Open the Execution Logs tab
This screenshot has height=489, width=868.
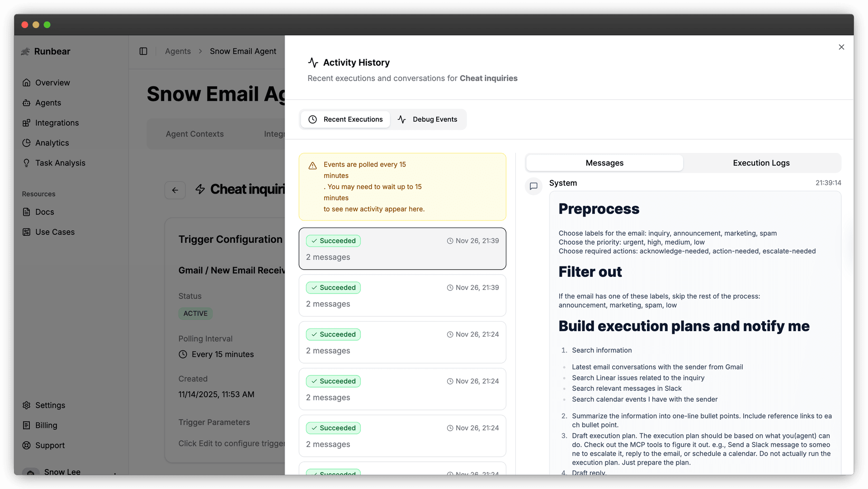pyautogui.click(x=761, y=163)
